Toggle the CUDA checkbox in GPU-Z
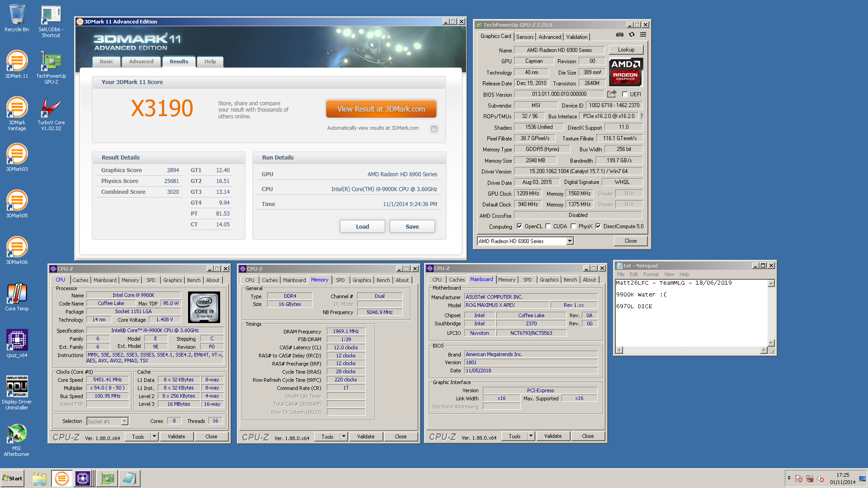The width and height of the screenshot is (868, 488). (x=548, y=226)
